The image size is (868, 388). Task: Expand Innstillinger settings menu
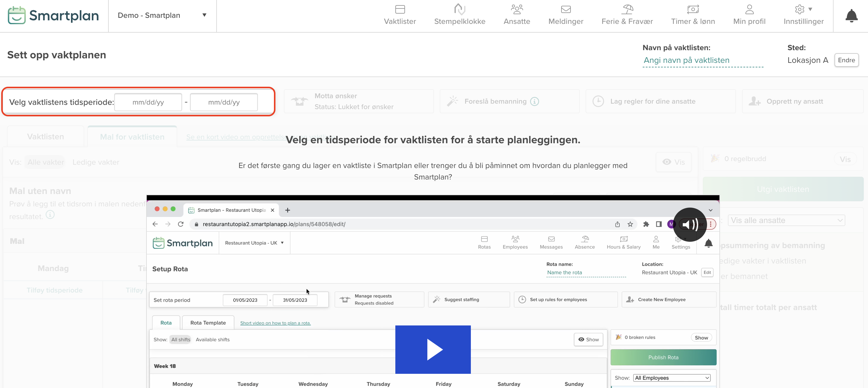[x=803, y=15]
